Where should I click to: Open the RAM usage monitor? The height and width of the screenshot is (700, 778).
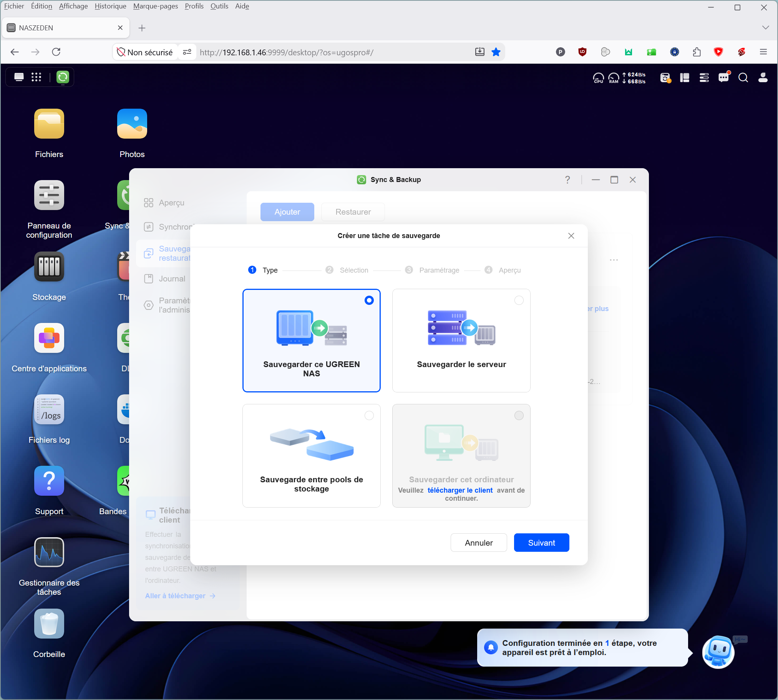pyautogui.click(x=614, y=78)
